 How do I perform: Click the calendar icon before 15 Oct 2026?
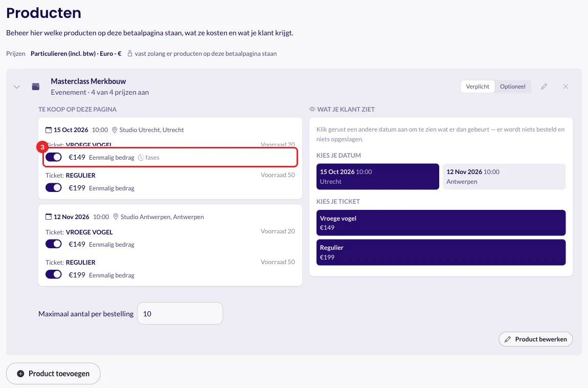49,130
